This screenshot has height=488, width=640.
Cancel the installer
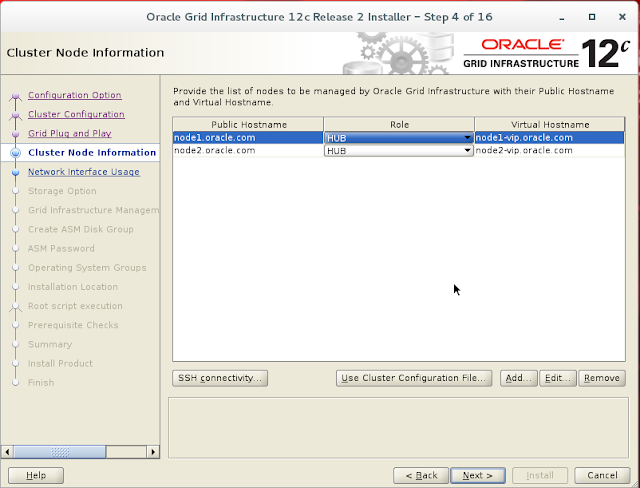(602, 475)
